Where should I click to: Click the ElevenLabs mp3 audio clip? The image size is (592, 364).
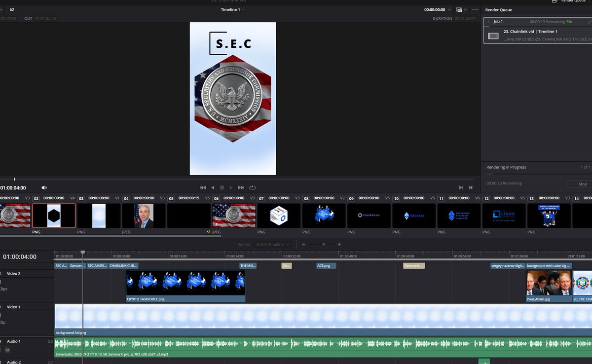[x=323, y=347]
